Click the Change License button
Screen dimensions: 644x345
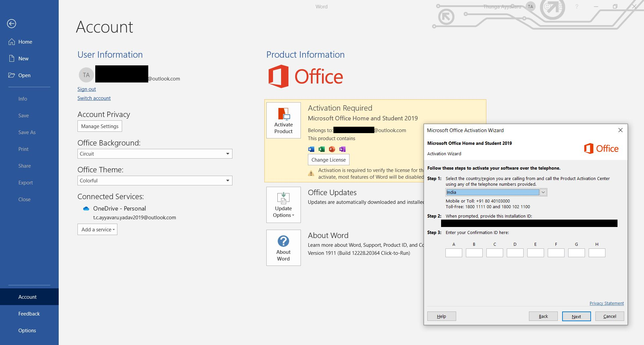328,160
